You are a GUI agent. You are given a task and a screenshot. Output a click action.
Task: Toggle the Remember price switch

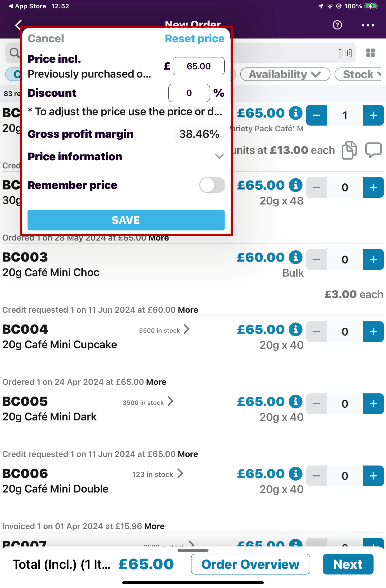click(x=212, y=185)
